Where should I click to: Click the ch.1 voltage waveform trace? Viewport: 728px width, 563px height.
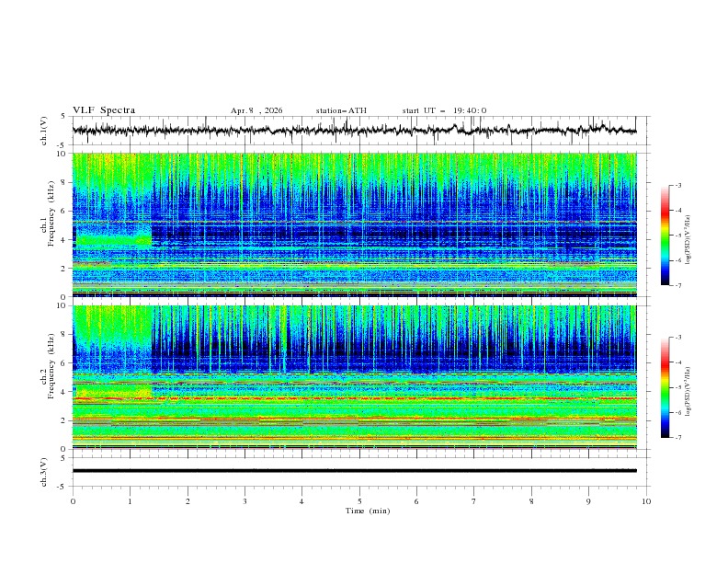coord(354,131)
